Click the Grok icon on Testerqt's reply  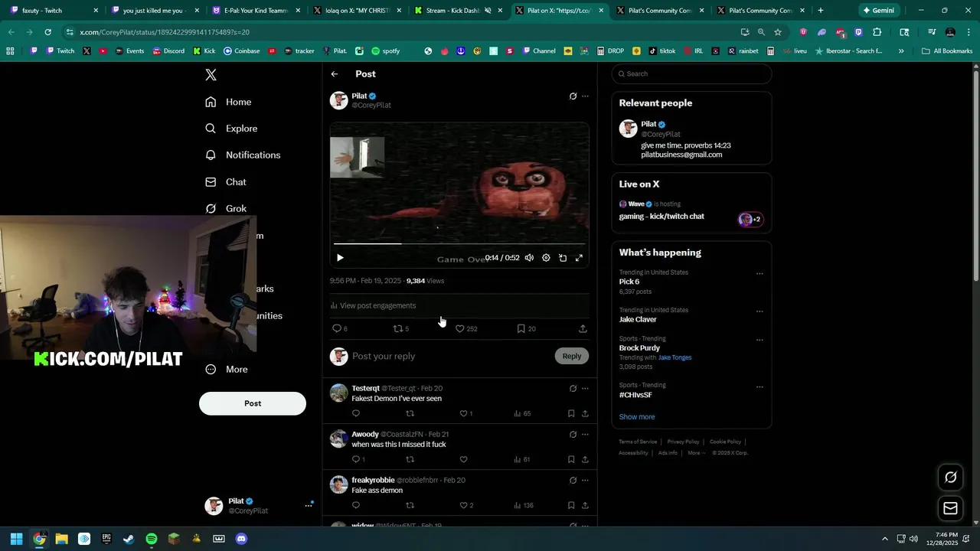(x=573, y=389)
